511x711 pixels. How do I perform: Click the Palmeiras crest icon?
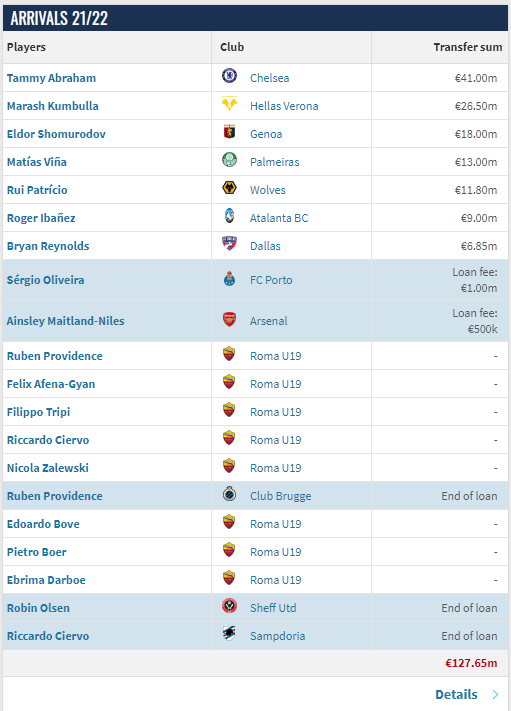click(x=229, y=160)
